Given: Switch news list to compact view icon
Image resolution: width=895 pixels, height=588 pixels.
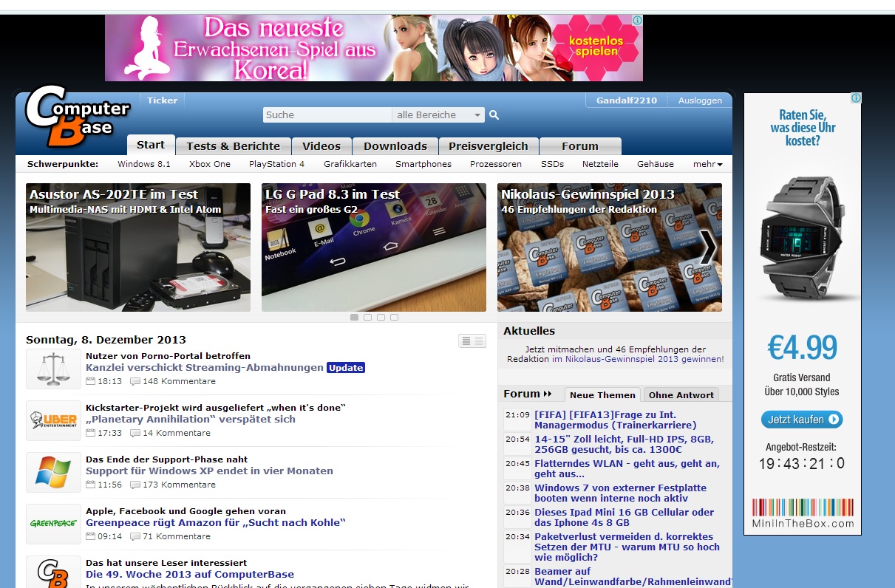Looking at the screenshot, I should (479, 341).
